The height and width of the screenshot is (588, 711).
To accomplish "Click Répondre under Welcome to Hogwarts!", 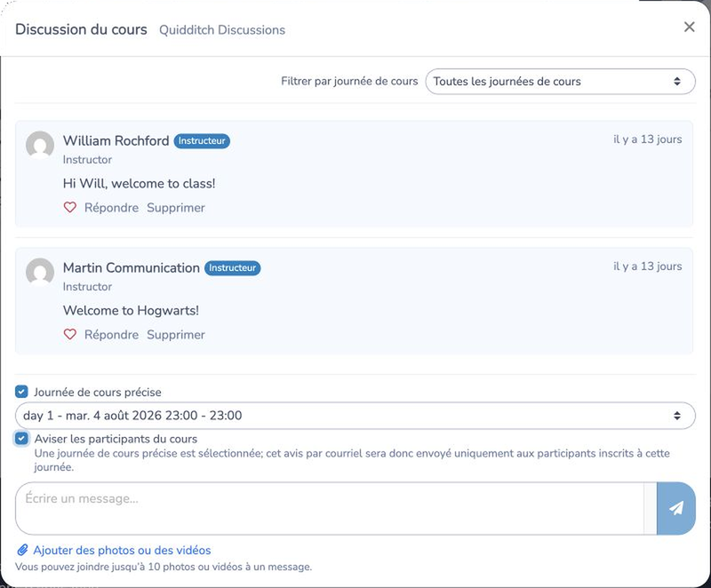I will point(112,334).
